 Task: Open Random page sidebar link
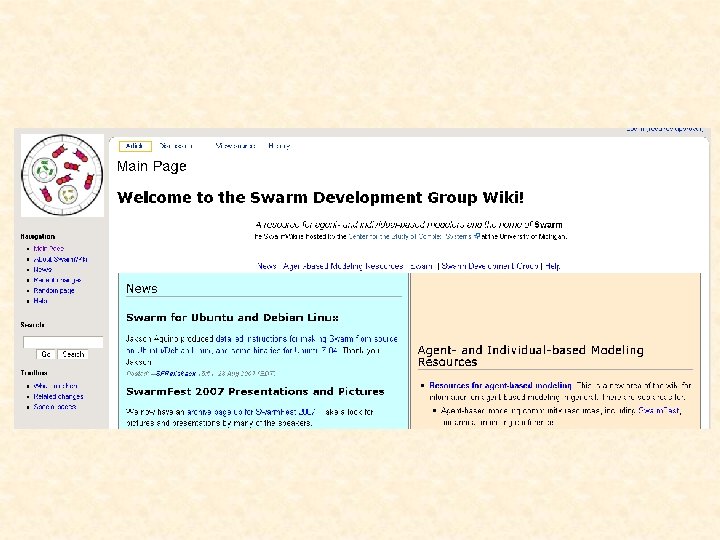(54, 291)
